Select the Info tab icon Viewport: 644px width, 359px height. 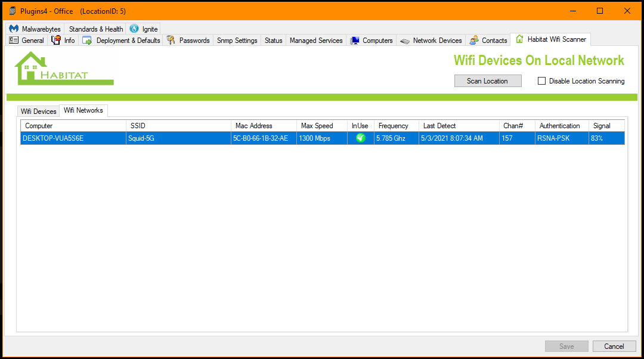pos(57,40)
